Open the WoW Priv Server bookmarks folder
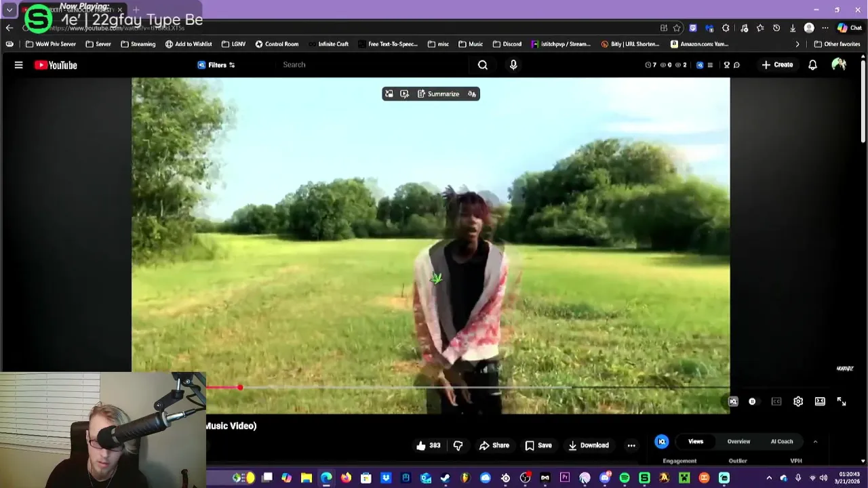This screenshot has width=868, height=488. point(50,44)
